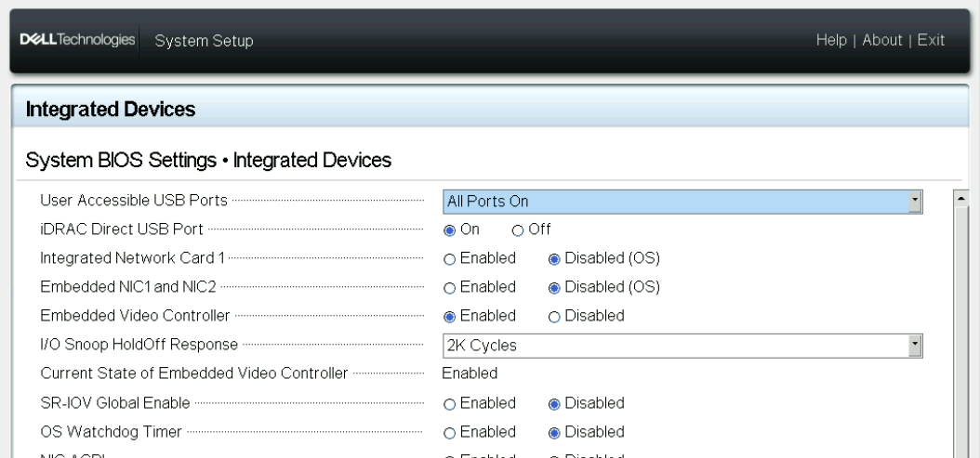Click the 2K Cycles dropdown arrow button
The width and height of the screenshot is (980, 458).
click(x=915, y=346)
